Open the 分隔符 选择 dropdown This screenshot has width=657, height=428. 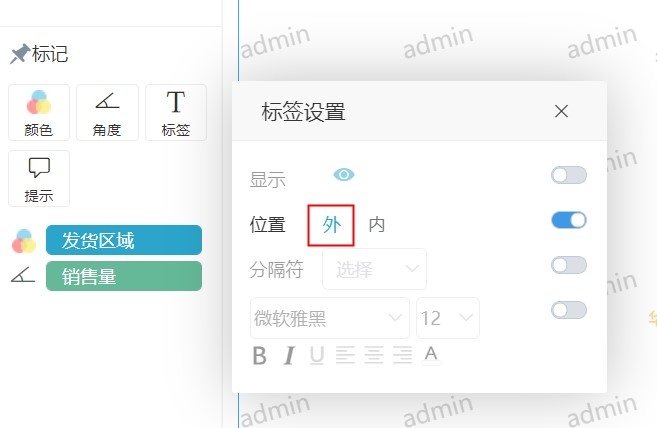coord(375,269)
